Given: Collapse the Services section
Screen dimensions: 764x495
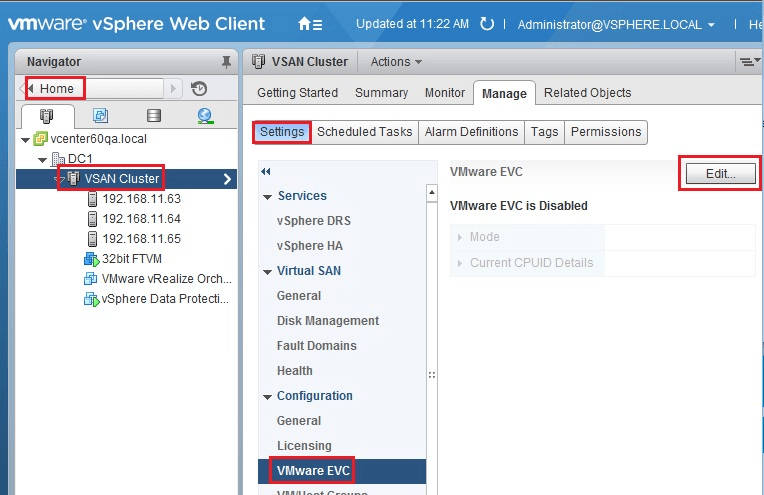Looking at the screenshot, I should click(x=267, y=197).
